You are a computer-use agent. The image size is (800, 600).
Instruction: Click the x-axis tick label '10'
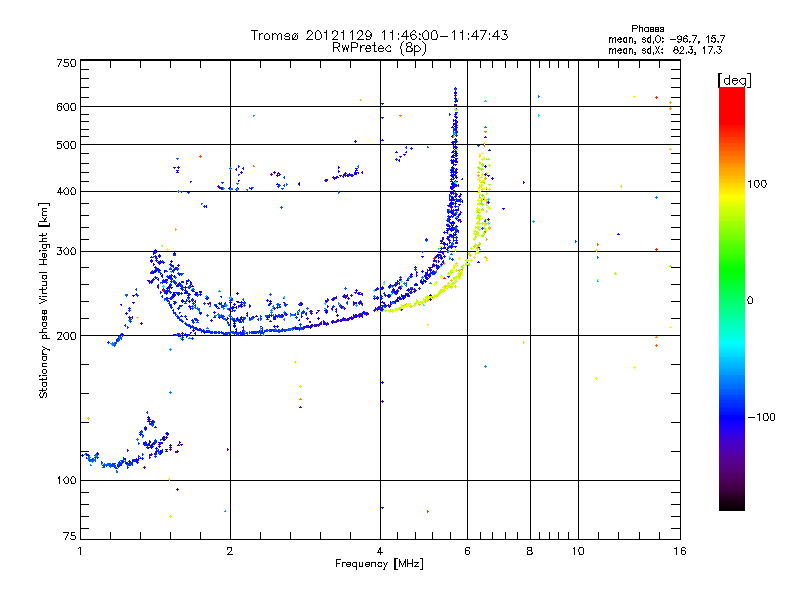[x=578, y=551]
